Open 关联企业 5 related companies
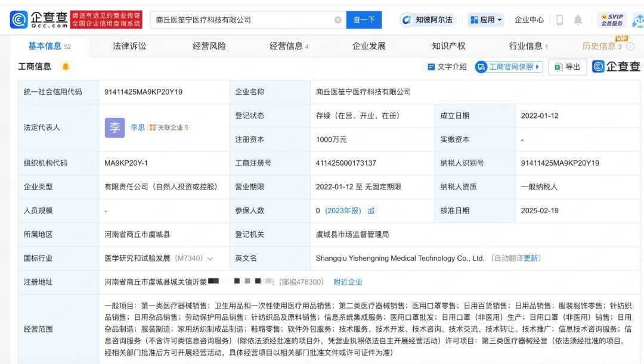 click(169, 127)
